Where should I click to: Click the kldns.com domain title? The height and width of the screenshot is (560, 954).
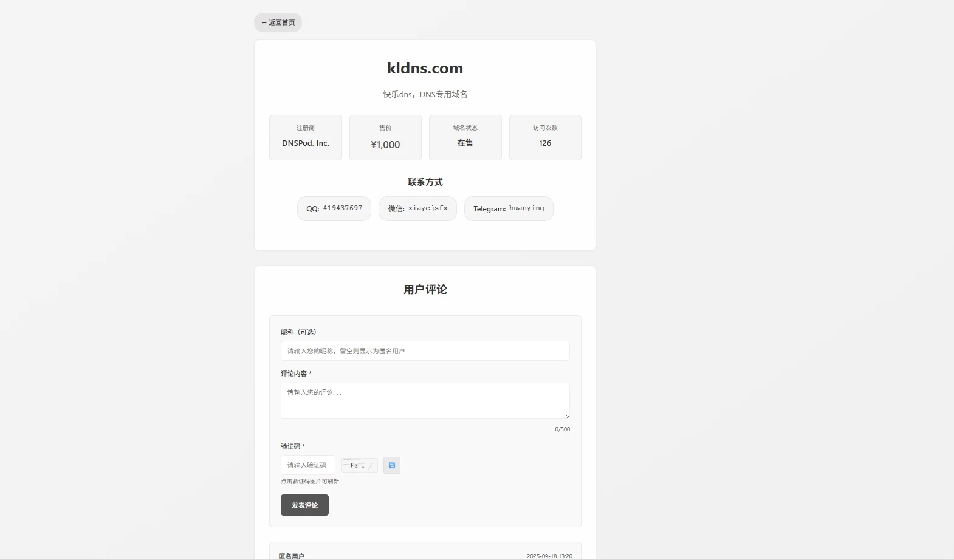click(425, 68)
